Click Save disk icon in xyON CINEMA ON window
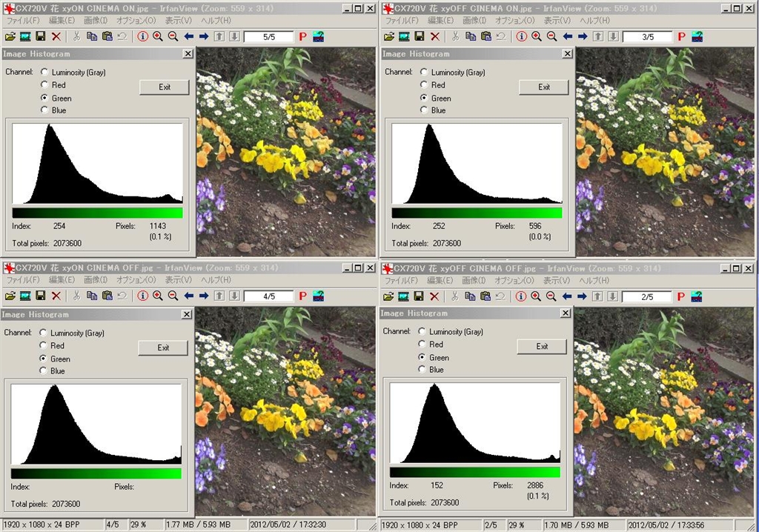Screen dimensions: 759x532 [41, 36]
